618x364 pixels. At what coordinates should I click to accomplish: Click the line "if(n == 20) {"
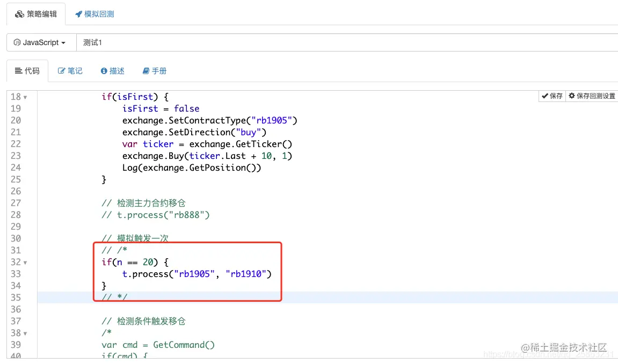[135, 263]
